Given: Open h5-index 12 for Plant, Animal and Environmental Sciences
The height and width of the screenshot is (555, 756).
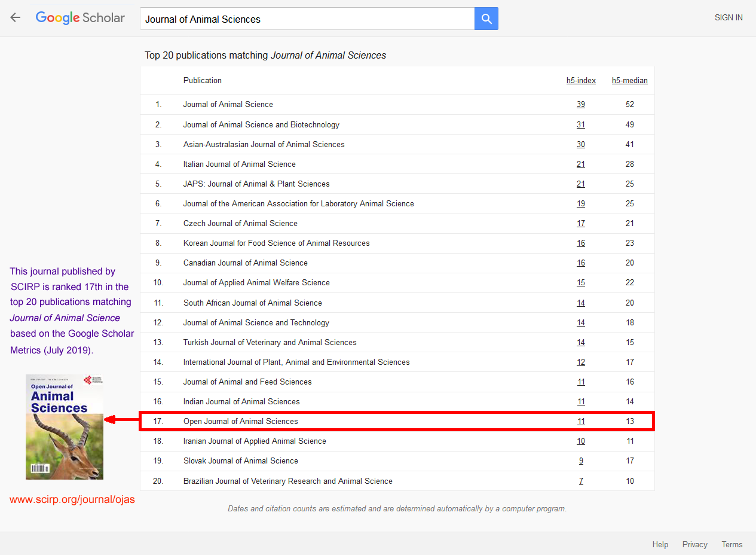Looking at the screenshot, I should tap(581, 362).
